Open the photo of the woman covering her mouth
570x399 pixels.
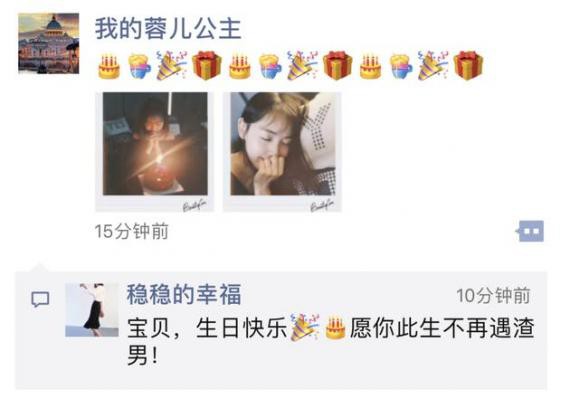coord(282,152)
